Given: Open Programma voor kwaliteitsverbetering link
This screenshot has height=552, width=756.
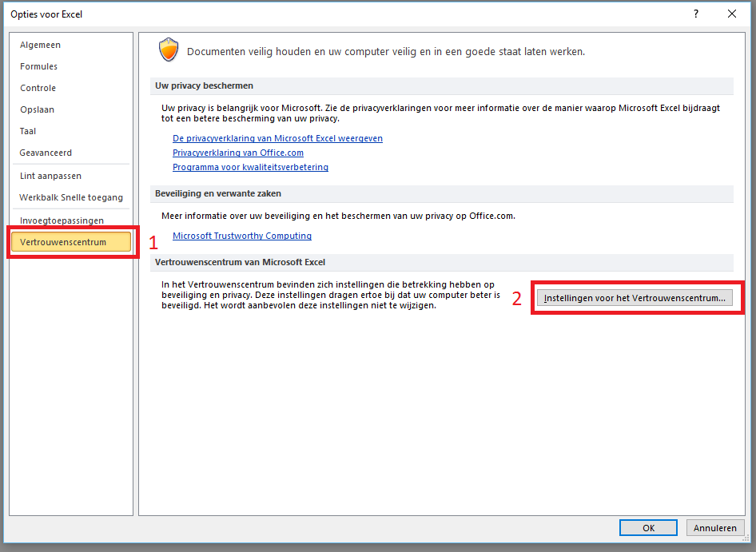Looking at the screenshot, I should [250, 167].
